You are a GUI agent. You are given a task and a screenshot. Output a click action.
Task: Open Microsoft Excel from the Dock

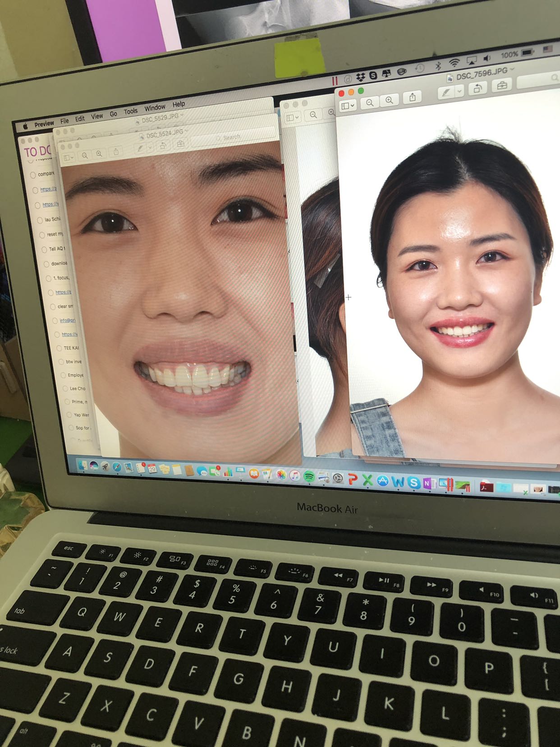point(367,480)
